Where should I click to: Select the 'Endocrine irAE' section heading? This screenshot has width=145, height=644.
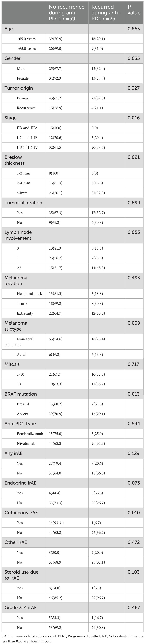pos(20,483)
